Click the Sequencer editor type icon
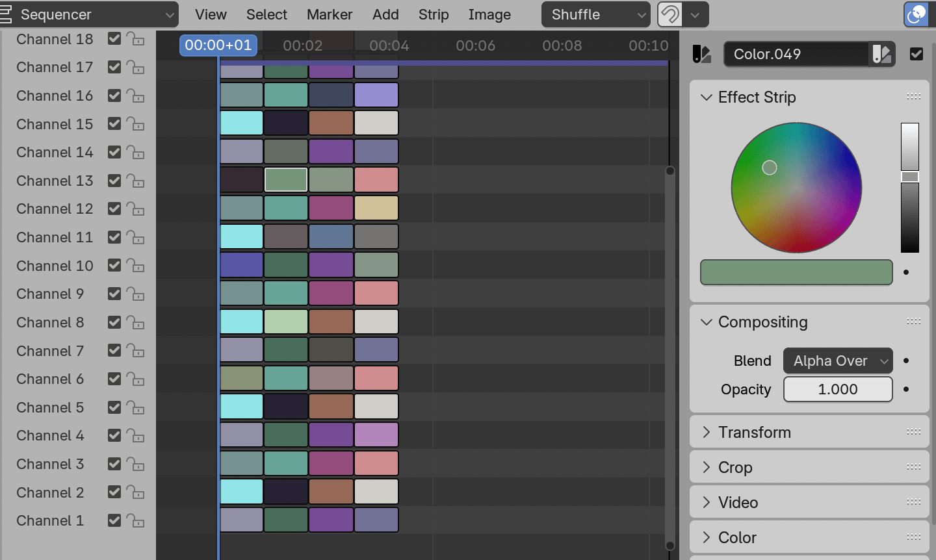The width and height of the screenshot is (936, 560). (x=6, y=14)
